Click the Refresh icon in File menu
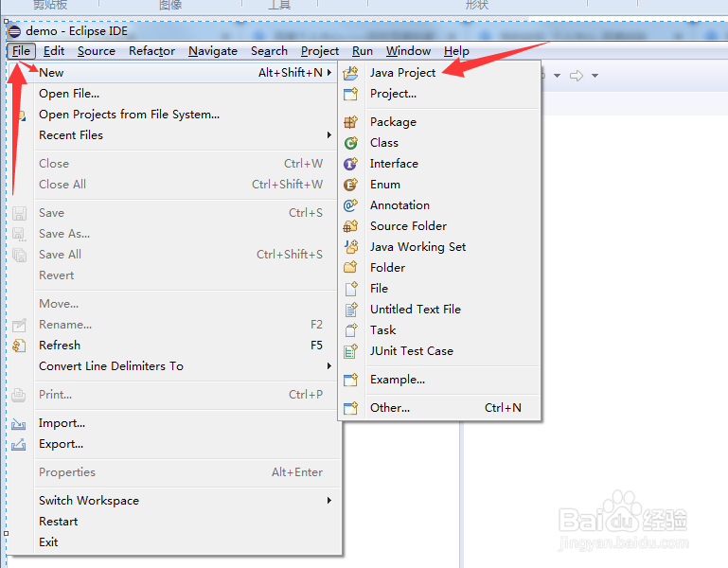728x568 pixels. tap(19, 346)
